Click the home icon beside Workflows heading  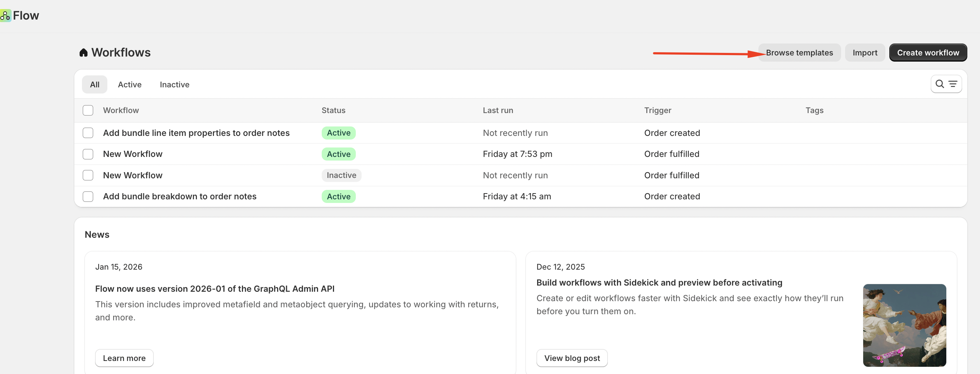click(x=83, y=53)
